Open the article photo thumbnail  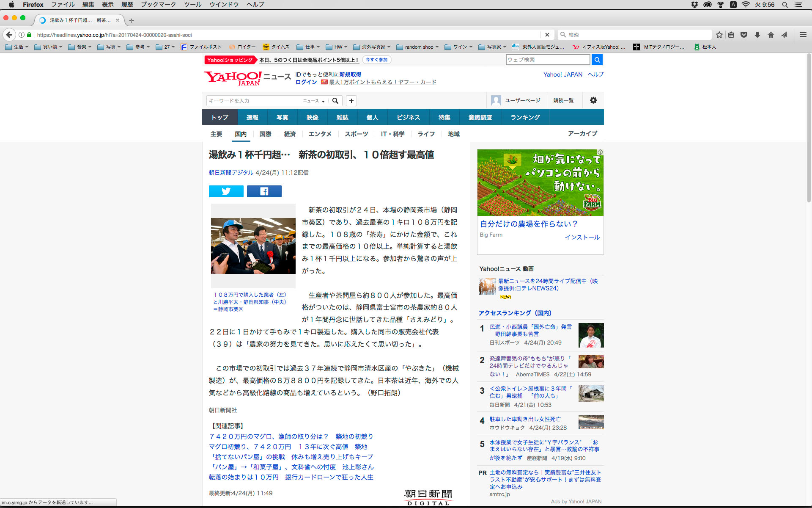click(x=253, y=246)
